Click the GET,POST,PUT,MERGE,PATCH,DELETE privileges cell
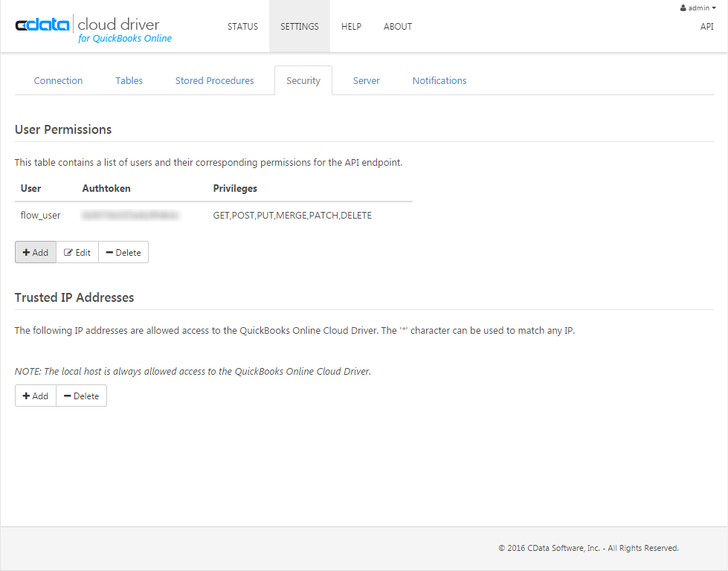The width and height of the screenshot is (728, 571). pyautogui.click(x=292, y=216)
